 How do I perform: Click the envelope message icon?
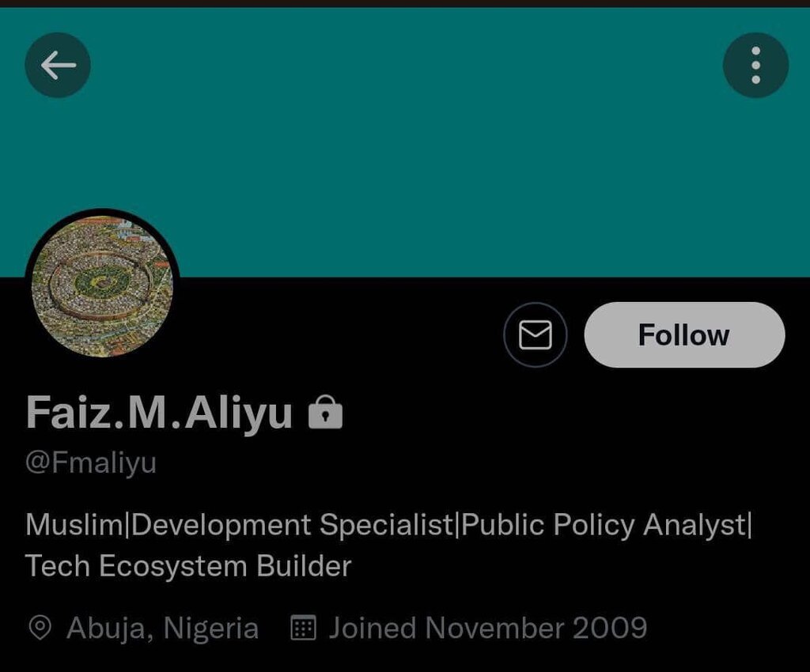click(x=536, y=335)
